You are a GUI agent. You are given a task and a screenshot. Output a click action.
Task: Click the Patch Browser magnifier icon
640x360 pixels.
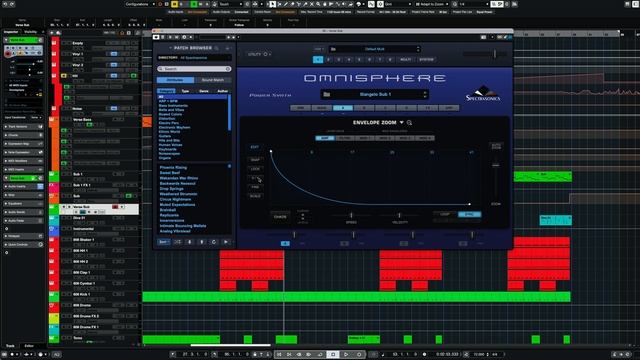click(x=217, y=48)
